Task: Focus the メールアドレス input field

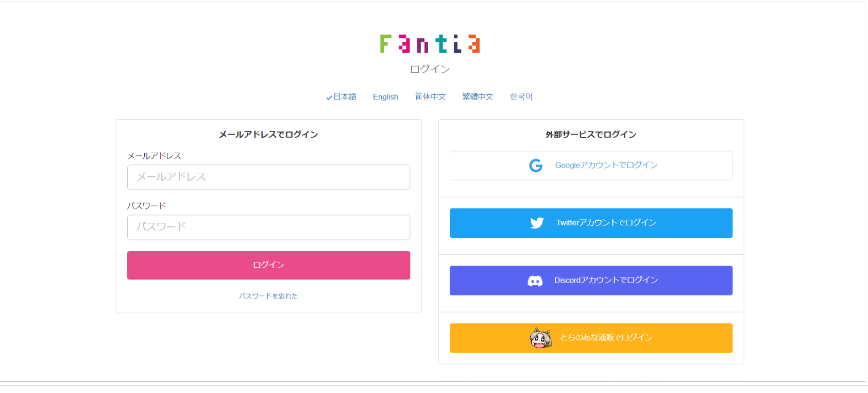Action: (268, 177)
